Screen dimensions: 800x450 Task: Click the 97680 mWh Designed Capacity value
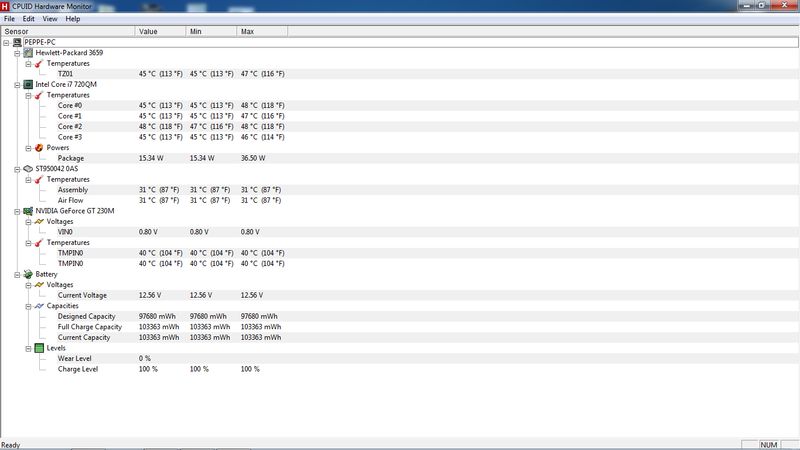coord(157,316)
